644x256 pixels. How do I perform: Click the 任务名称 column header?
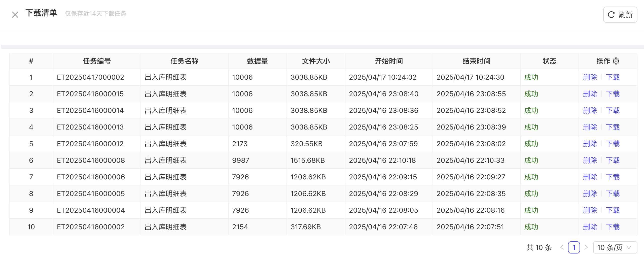coord(185,61)
